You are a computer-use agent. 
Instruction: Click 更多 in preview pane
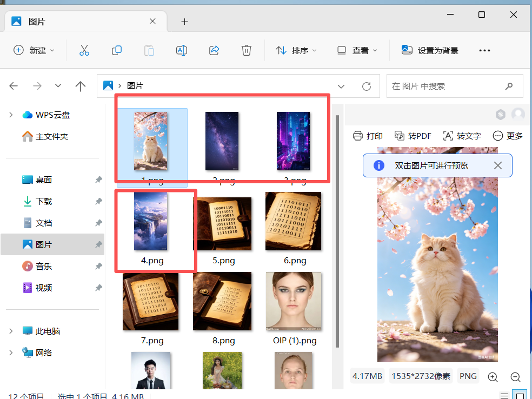coord(508,136)
